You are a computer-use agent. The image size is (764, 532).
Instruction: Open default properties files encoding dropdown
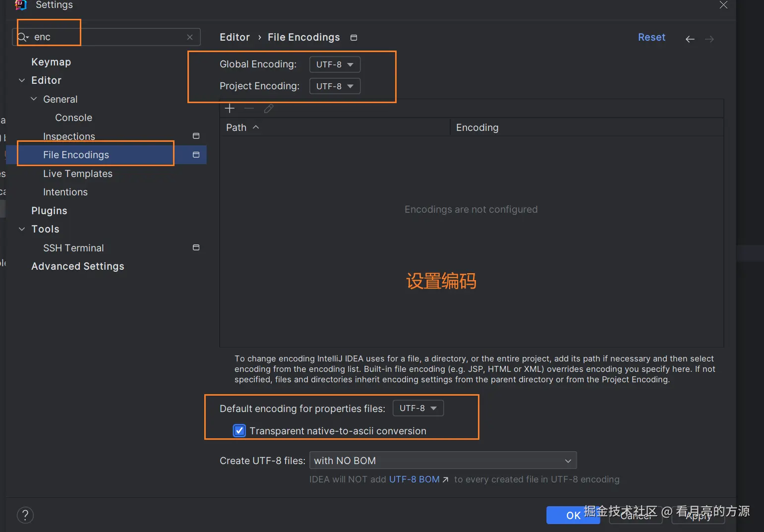[x=418, y=408]
